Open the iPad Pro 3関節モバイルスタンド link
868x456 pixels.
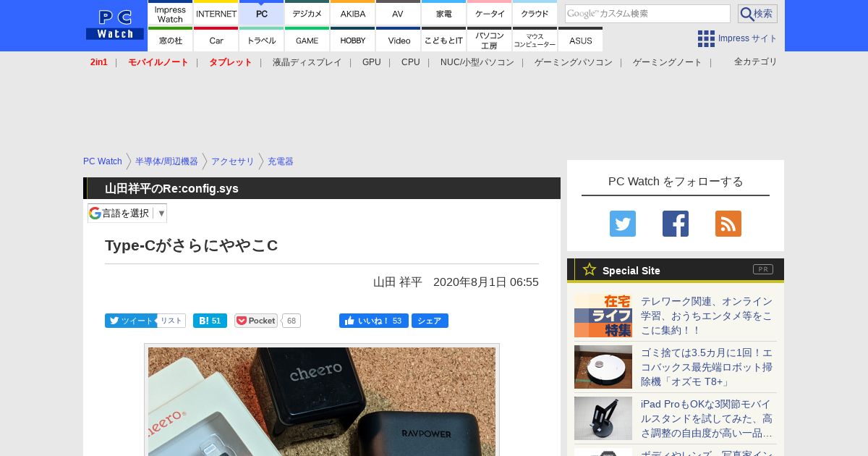[x=707, y=418]
